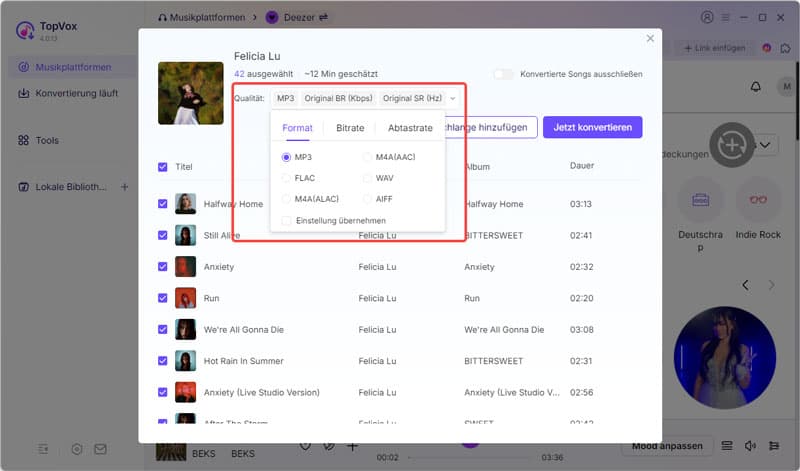Switch platform via Deezer swap icon
Viewport: 800px width, 471px height.
pos(323,17)
